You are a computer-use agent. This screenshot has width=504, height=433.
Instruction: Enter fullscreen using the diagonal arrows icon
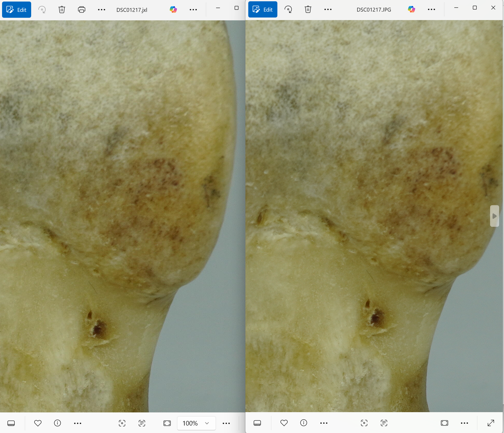click(x=491, y=423)
